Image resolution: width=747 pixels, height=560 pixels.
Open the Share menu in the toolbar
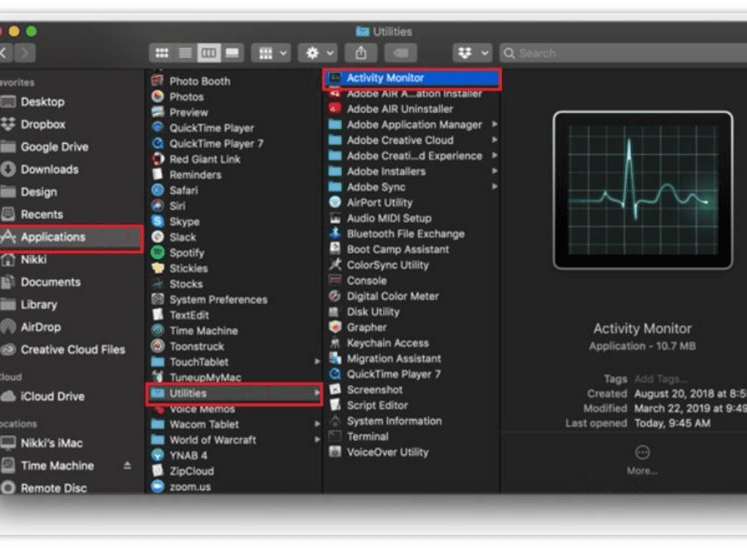pyautogui.click(x=360, y=52)
